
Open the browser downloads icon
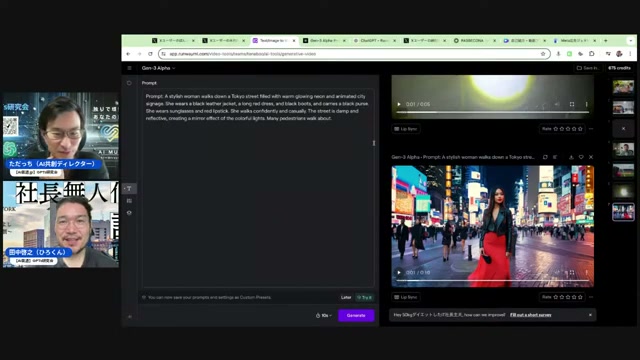558,54
